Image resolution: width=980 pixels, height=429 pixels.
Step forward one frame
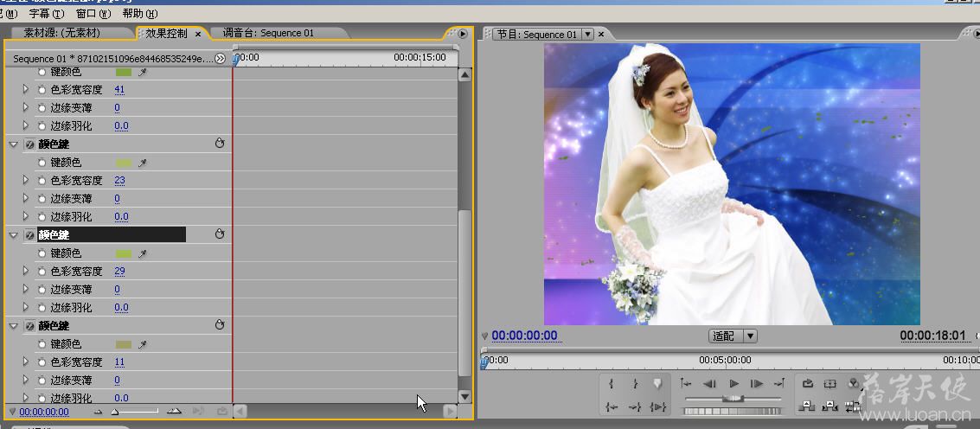(x=757, y=383)
